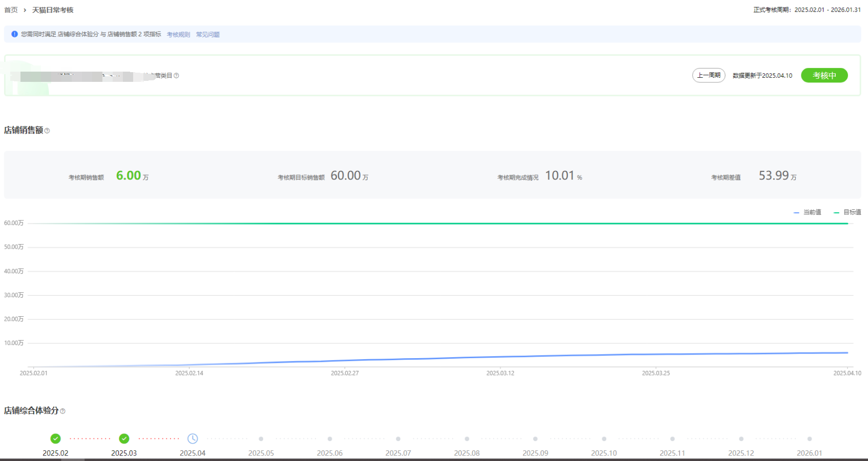Click the green checkmark for 2025.02

tap(55, 438)
